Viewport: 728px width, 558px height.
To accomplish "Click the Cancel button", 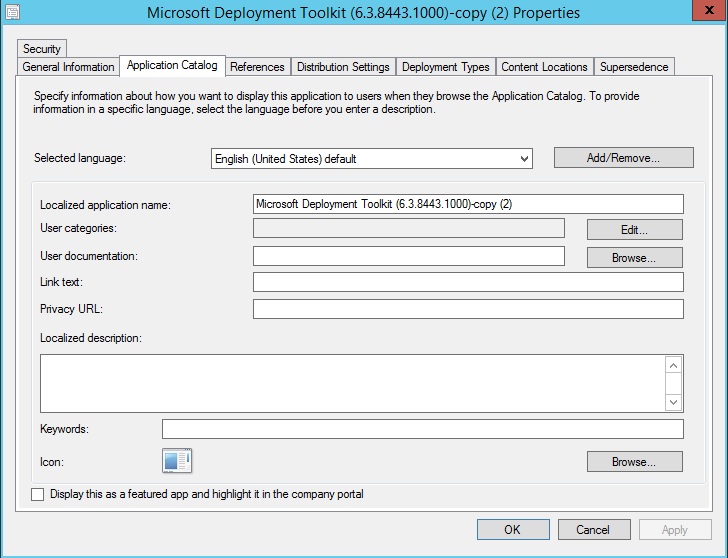I will [592, 529].
